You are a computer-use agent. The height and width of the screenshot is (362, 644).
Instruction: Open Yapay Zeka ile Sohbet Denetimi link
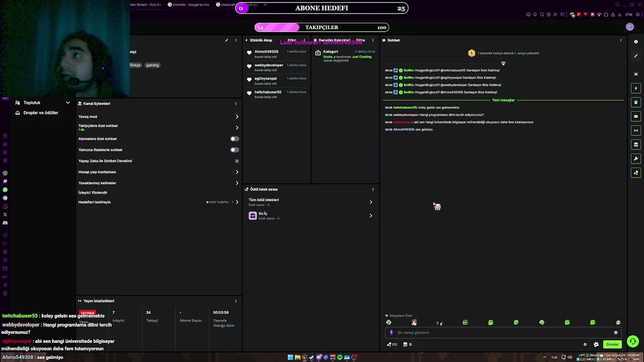pos(158,161)
